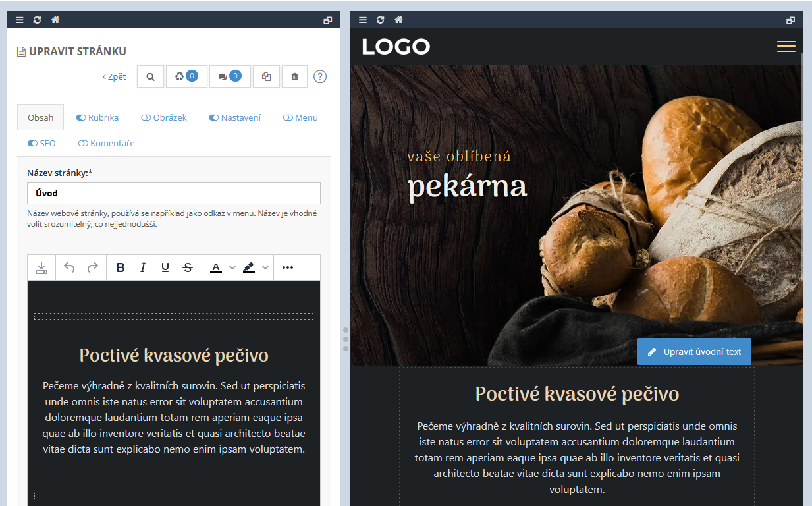Open the SEO tab
Viewport: 812px width, 506px height.
coord(41,143)
